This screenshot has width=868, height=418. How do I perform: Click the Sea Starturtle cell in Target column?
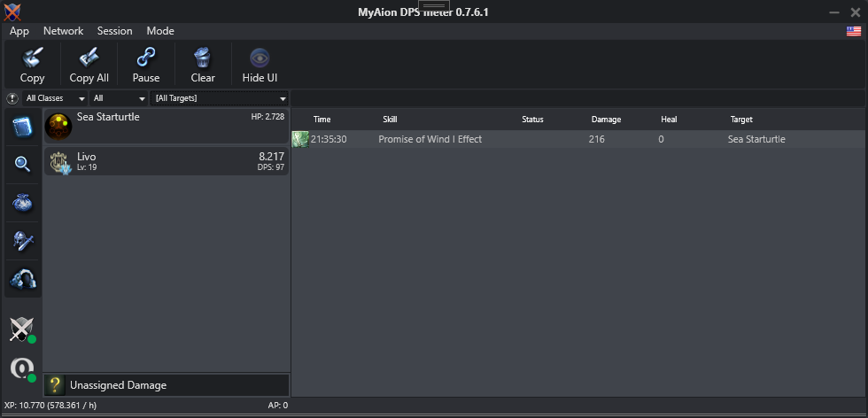756,140
